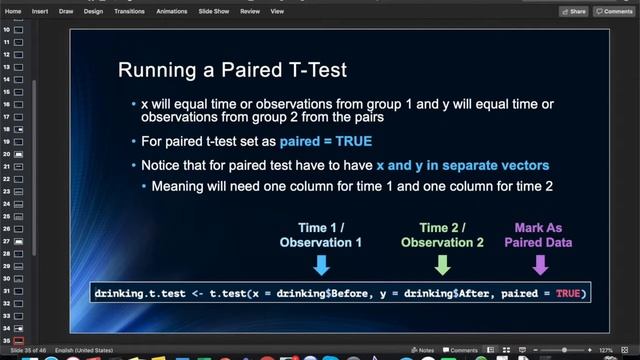Switch to Slide Sorter view icon

507,350
